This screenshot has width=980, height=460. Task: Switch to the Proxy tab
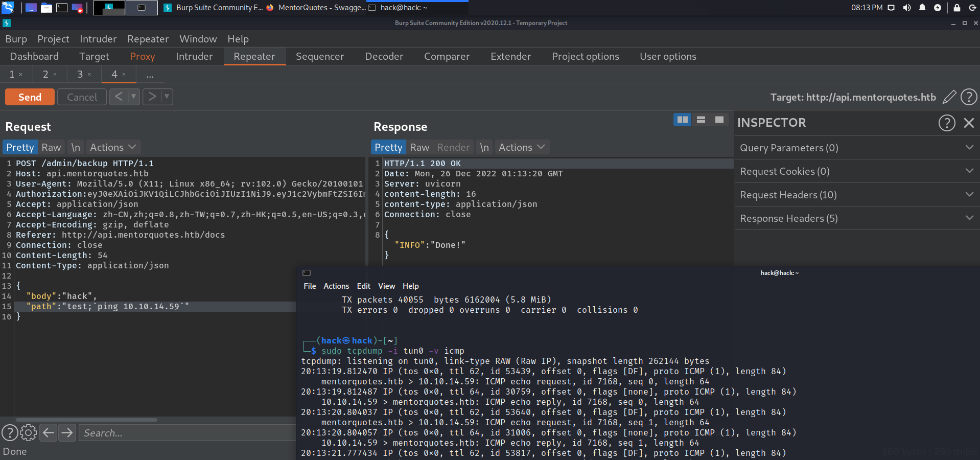click(142, 56)
